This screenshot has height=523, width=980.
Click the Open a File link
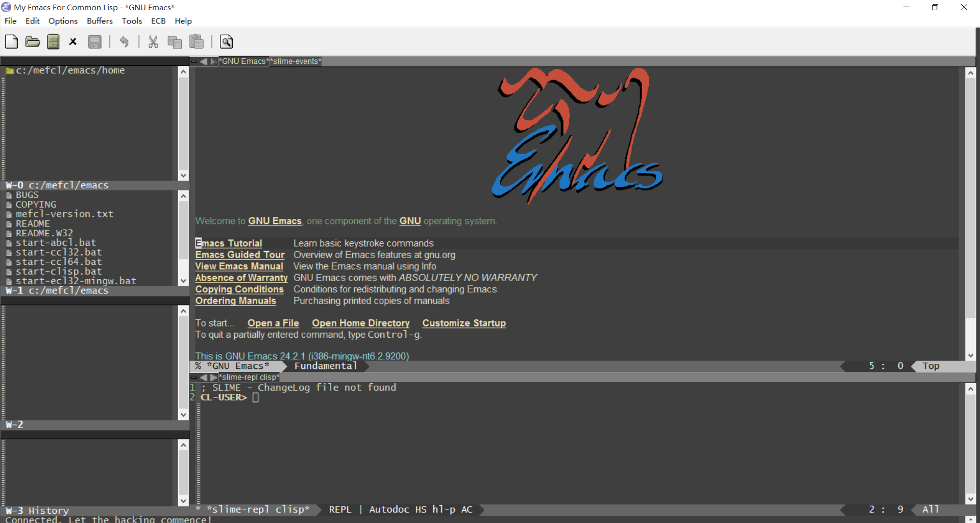tap(273, 323)
